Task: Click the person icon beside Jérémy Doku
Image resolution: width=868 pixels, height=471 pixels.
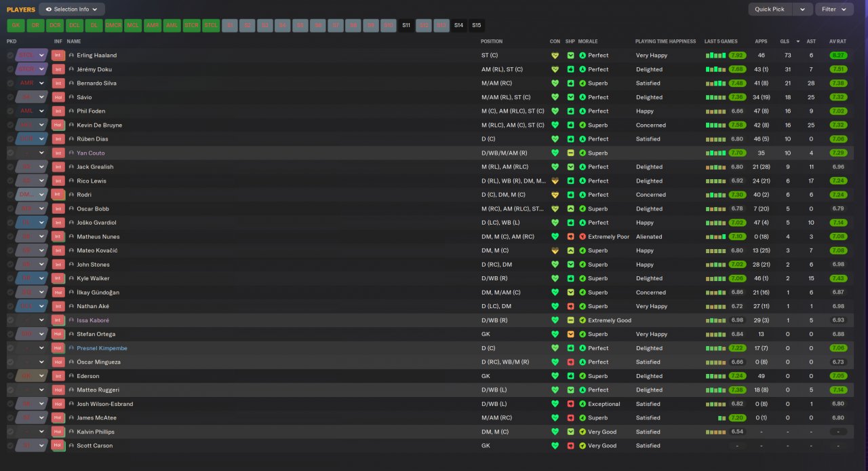Action: pos(71,69)
